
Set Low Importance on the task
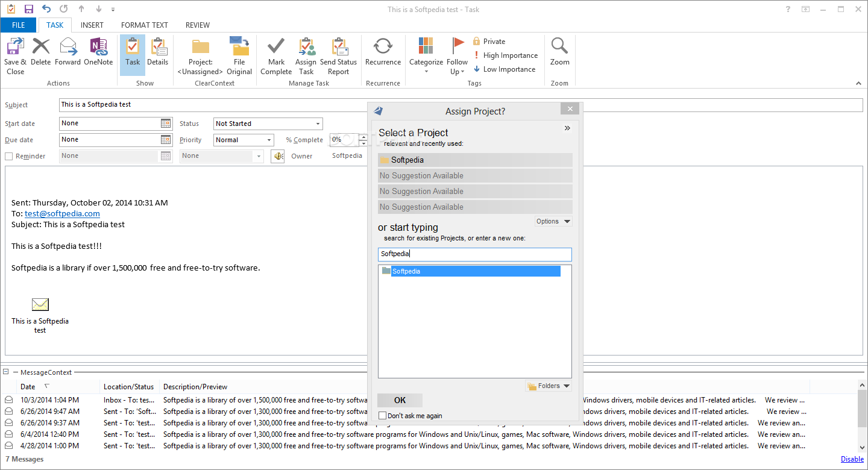click(x=505, y=69)
